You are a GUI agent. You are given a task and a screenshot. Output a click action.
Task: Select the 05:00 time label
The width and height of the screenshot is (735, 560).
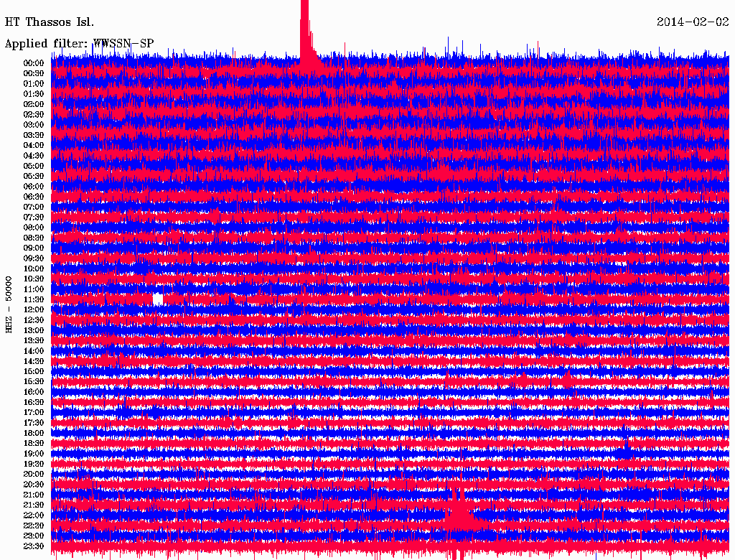(x=33, y=166)
